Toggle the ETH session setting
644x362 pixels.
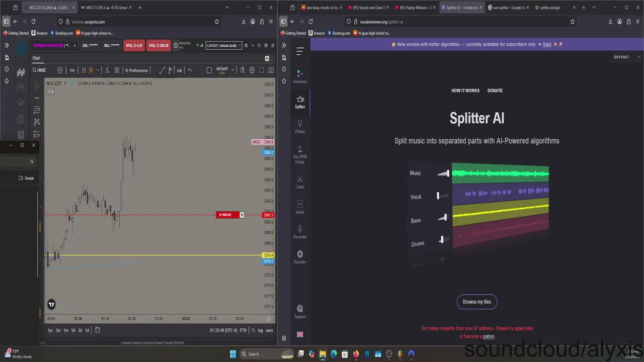coord(243,330)
